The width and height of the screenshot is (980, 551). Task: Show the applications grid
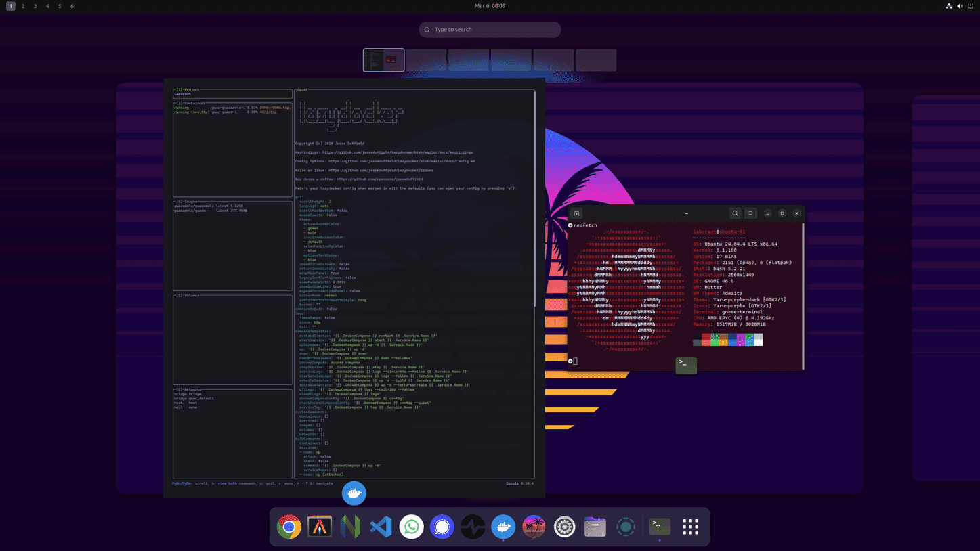(690, 527)
